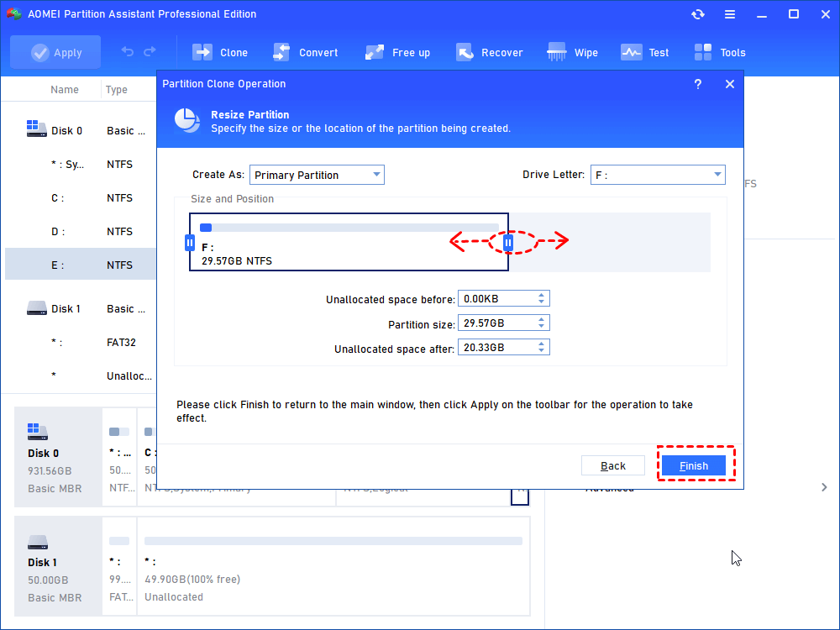Click the resize partition pie chart icon
Screen dimensions: 840x630
tap(187, 120)
